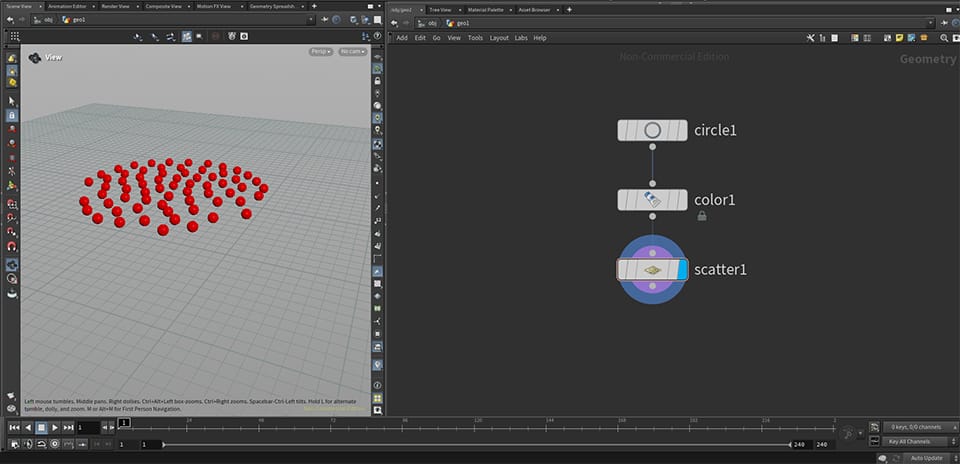The height and width of the screenshot is (464, 960).
Task: Open network editor path history dropdown
Action: click(931, 23)
